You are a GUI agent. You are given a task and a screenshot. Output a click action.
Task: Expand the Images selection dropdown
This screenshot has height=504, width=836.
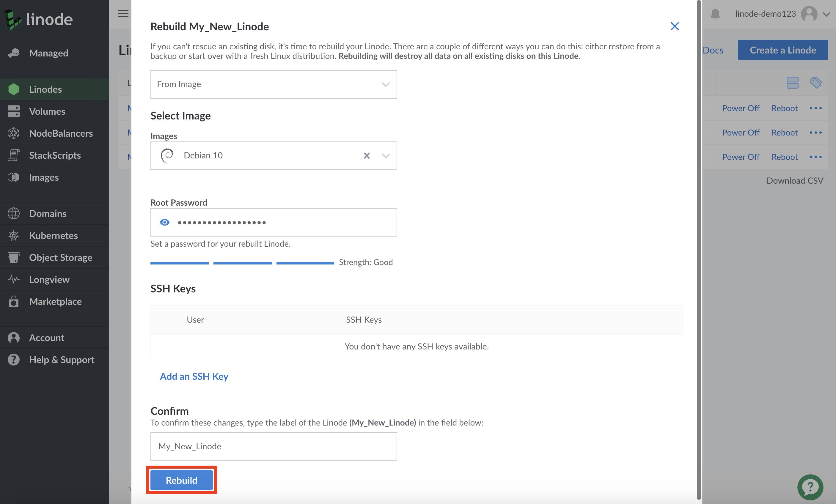pyautogui.click(x=385, y=156)
